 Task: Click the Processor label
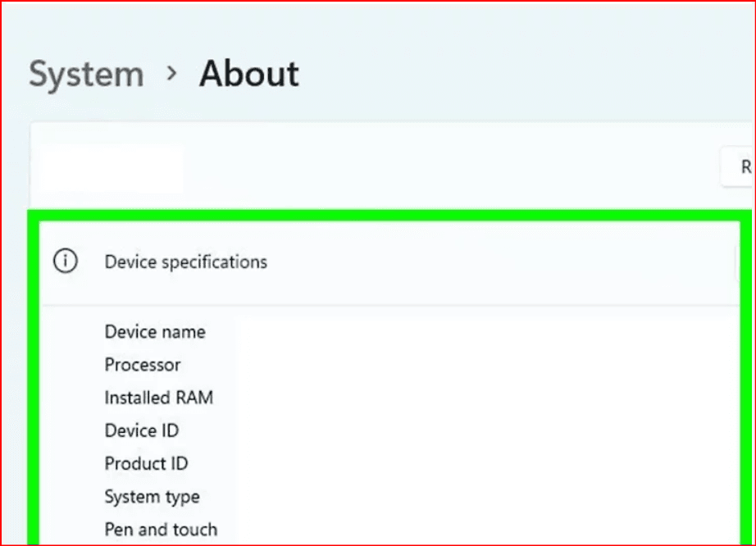tap(143, 365)
